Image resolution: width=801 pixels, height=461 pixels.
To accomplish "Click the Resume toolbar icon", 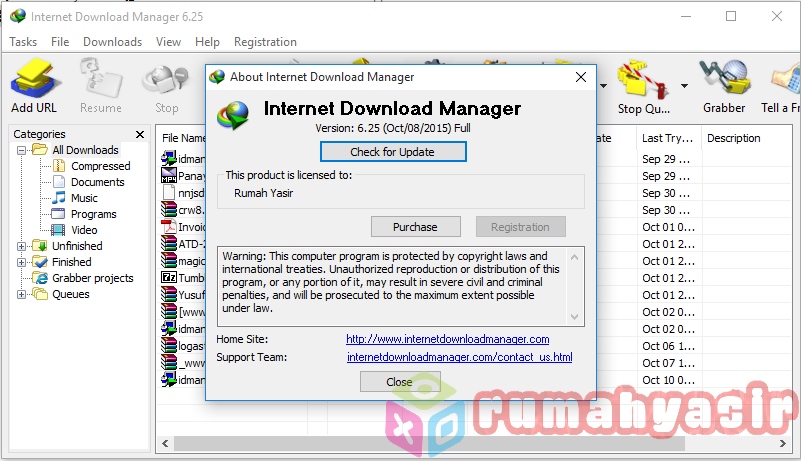I will point(101,78).
